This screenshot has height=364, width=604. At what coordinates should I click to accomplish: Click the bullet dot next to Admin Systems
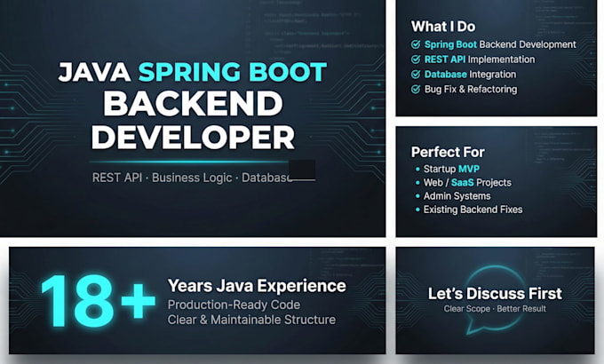click(x=417, y=196)
